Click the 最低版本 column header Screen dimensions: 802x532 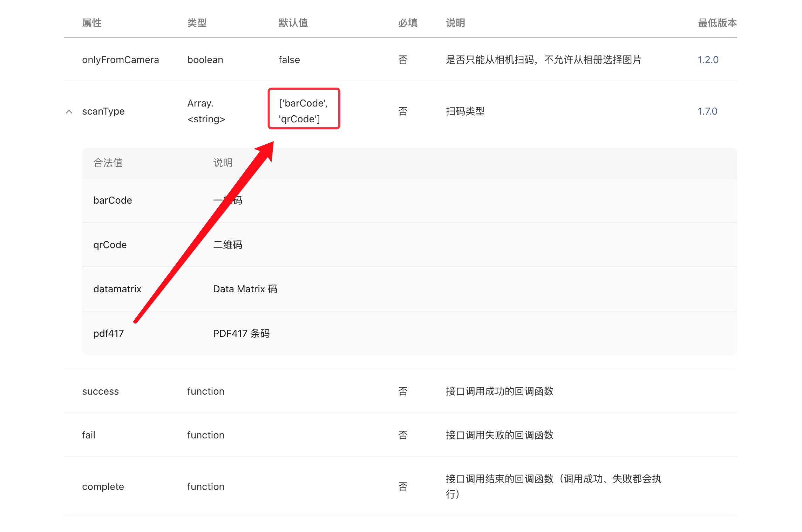coord(717,23)
